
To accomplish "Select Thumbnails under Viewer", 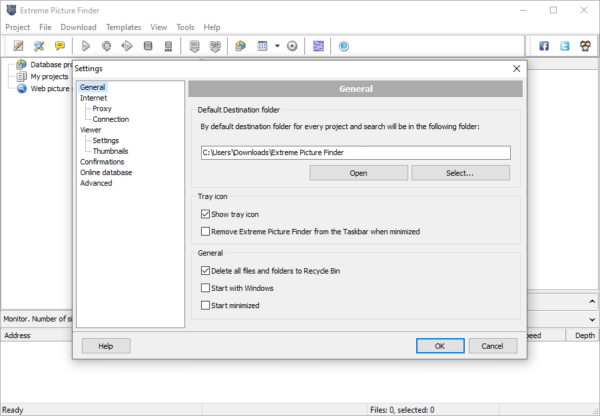I will [110, 151].
